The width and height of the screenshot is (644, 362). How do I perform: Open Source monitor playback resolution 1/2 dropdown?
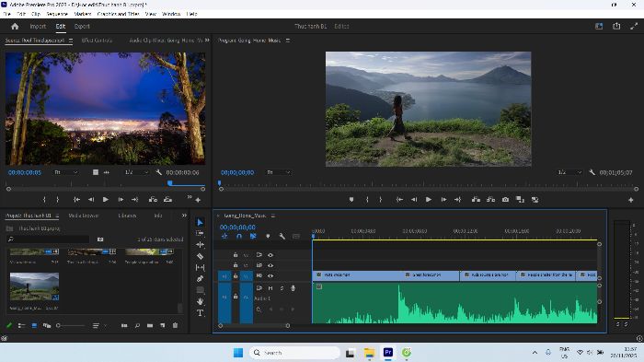136,172
